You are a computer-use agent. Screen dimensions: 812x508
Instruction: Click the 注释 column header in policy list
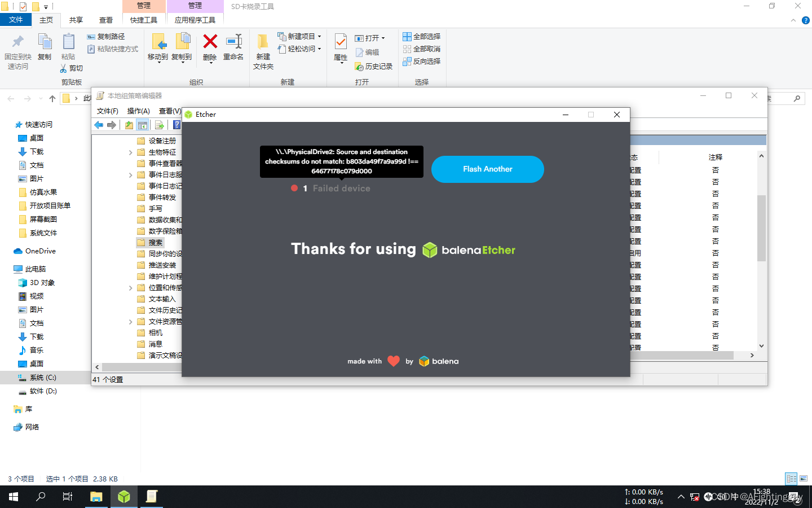coord(715,157)
